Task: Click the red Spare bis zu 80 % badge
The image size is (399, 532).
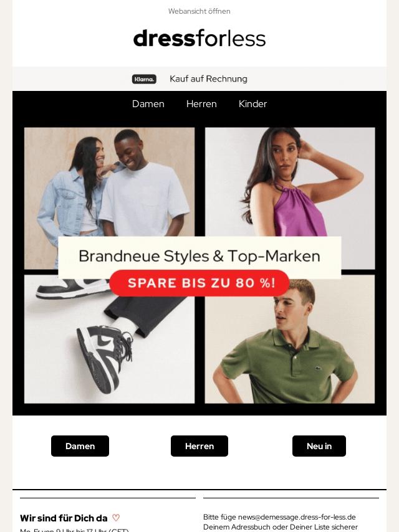Action: click(x=199, y=283)
